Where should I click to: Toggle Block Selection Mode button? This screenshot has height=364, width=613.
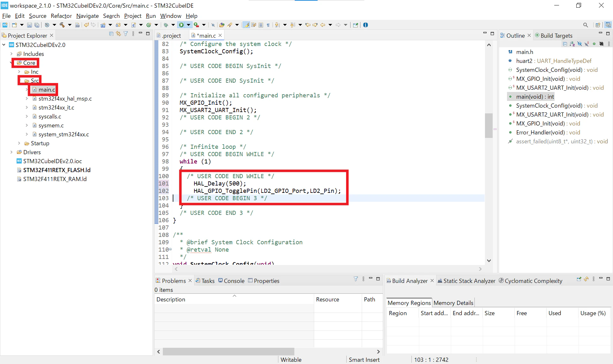coord(261,25)
